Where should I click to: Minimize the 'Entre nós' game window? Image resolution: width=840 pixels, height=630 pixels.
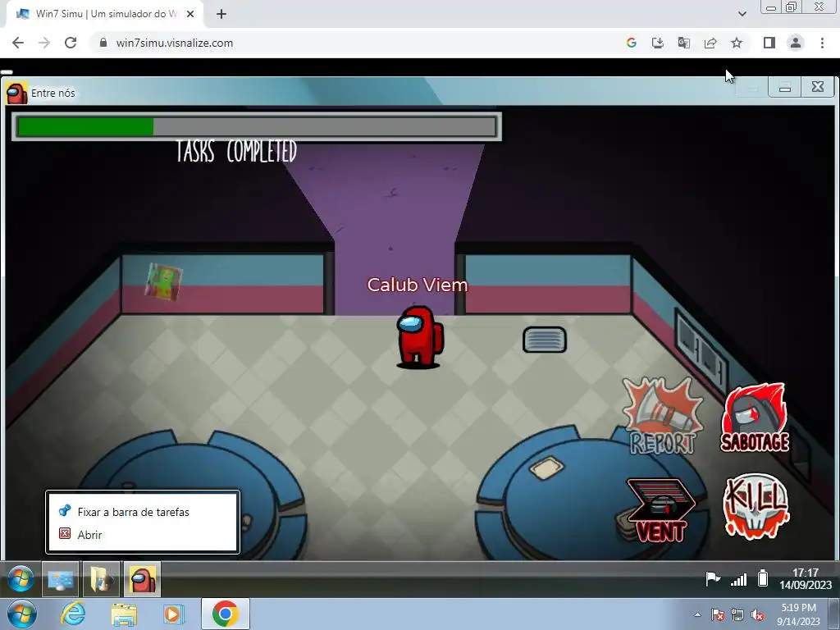[x=785, y=87]
